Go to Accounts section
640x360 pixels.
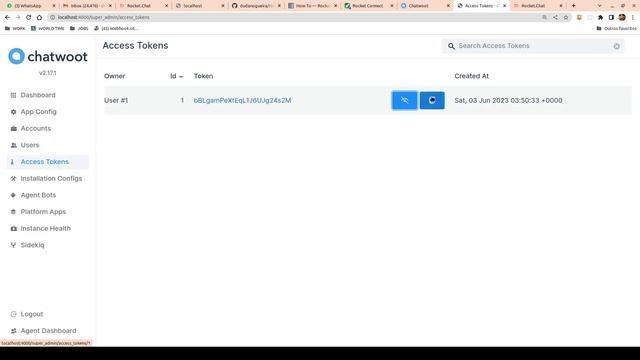pyautogui.click(x=36, y=129)
